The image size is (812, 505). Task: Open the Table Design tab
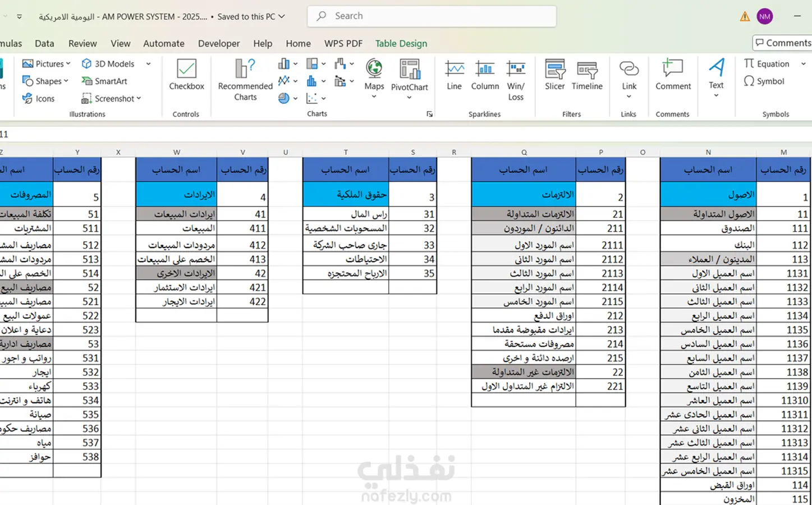pos(401,43)
